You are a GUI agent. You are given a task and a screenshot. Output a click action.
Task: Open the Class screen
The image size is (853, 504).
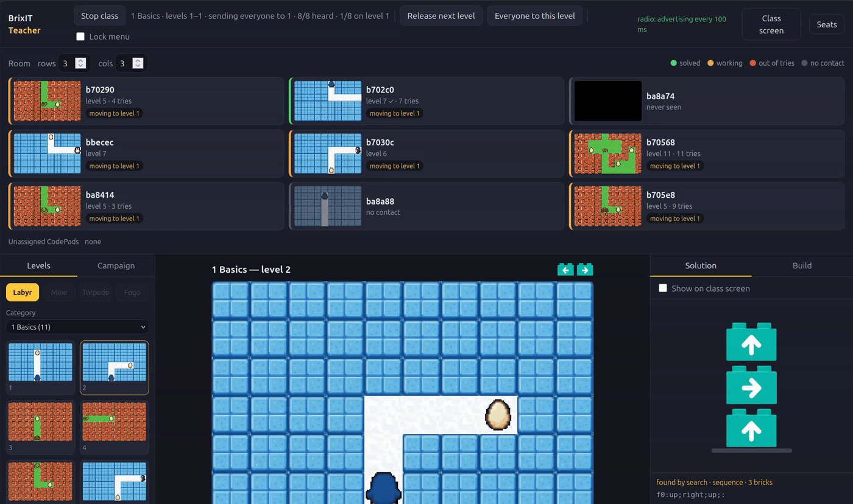tap(771, 24)
